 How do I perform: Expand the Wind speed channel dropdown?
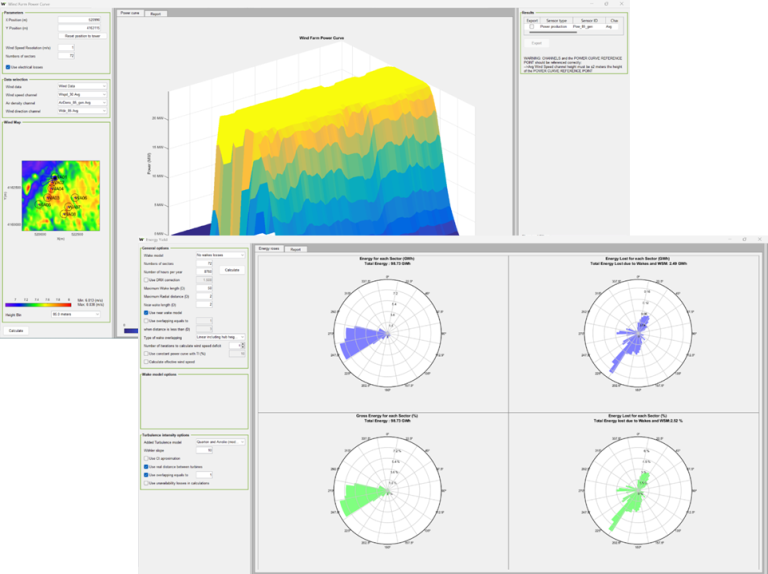82,95
